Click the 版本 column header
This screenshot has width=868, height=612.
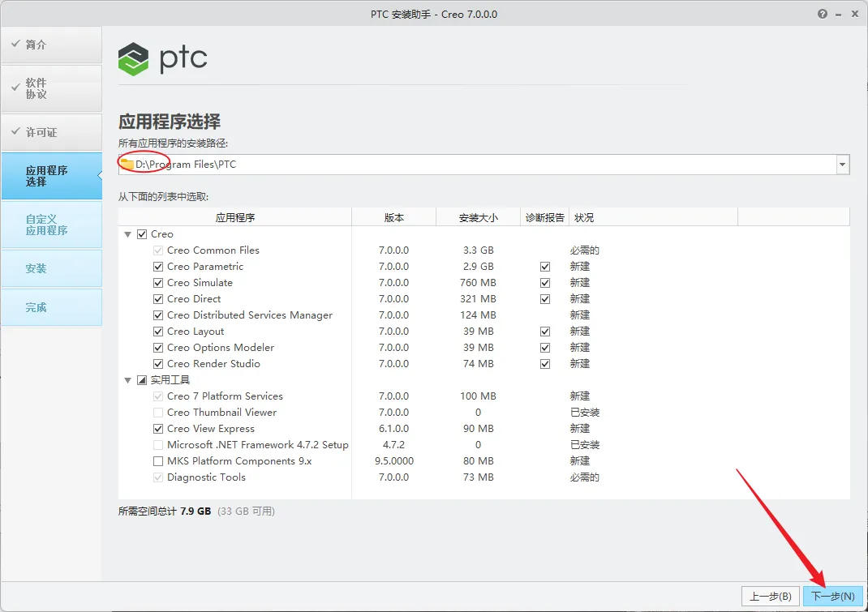394,217
